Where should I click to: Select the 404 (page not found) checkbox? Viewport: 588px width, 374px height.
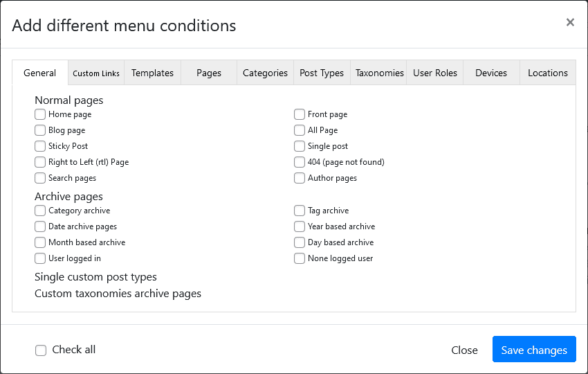(300, 162)
